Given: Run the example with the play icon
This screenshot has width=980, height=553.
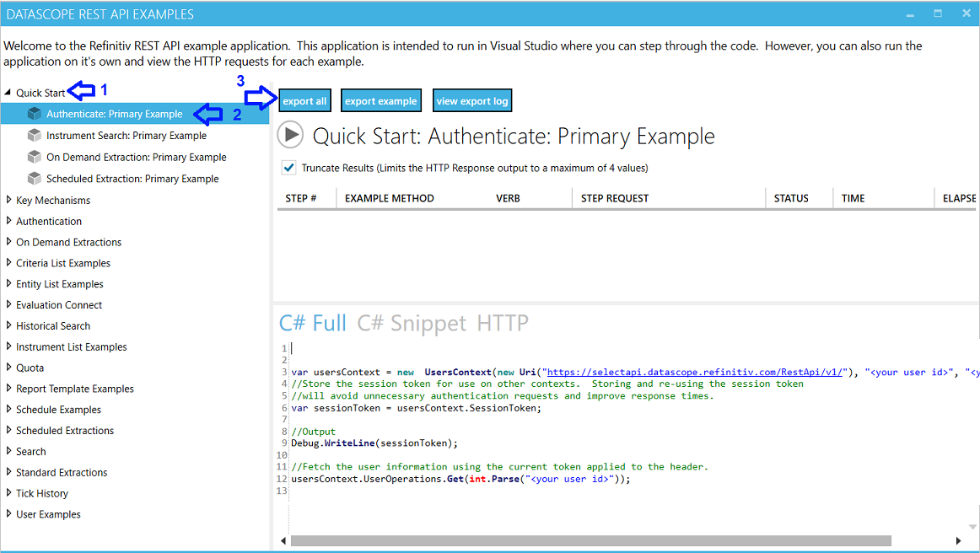Looking at the screenshot, I should pyautogui.click(x=290, y=135).
